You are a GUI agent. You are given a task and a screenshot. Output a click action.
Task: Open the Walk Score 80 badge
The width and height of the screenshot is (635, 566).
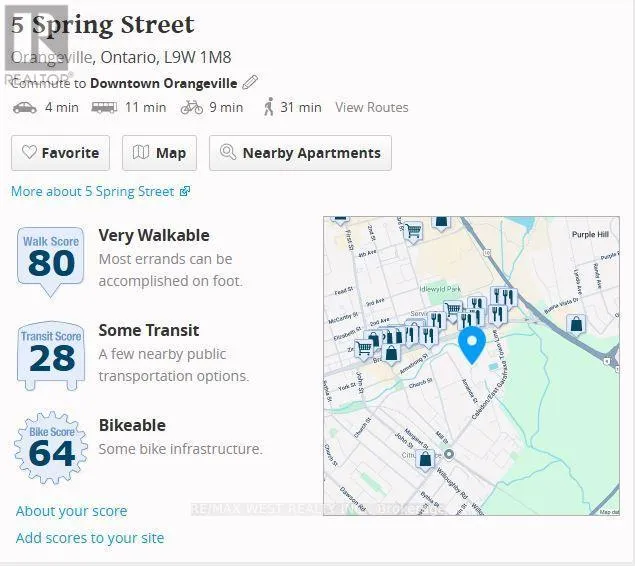51,262
